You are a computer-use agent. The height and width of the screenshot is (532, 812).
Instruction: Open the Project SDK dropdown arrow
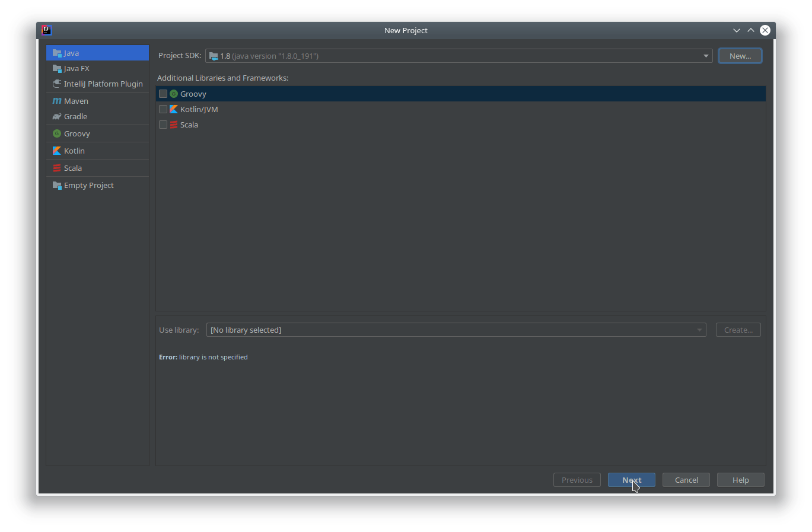(706, 56)
